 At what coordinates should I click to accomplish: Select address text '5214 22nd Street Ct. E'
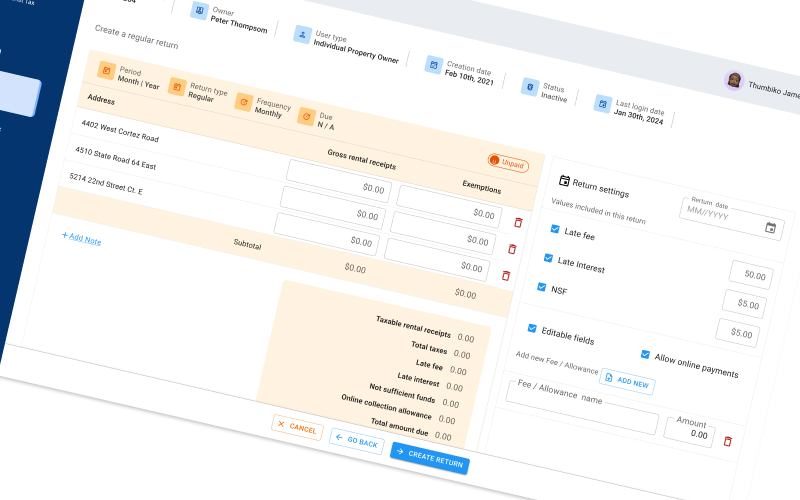(x=106, y=184)
